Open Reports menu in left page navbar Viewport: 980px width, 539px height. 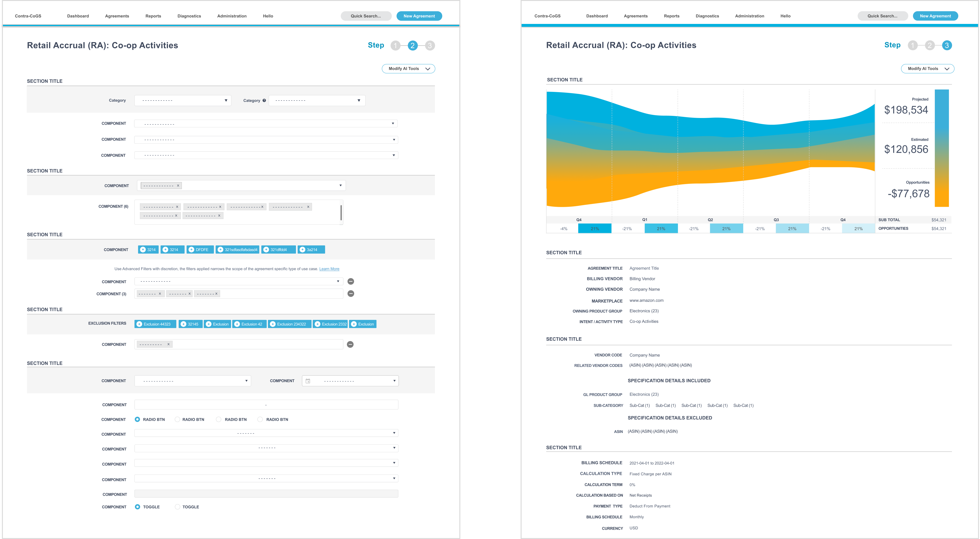153,16
